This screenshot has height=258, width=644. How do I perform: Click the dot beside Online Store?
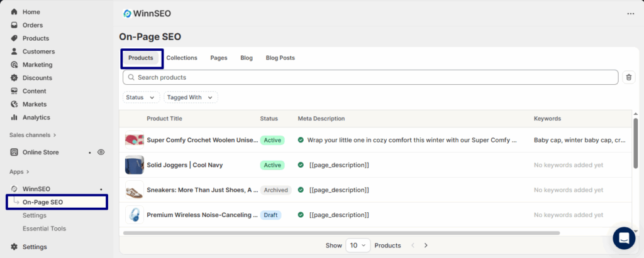(89, 152)
